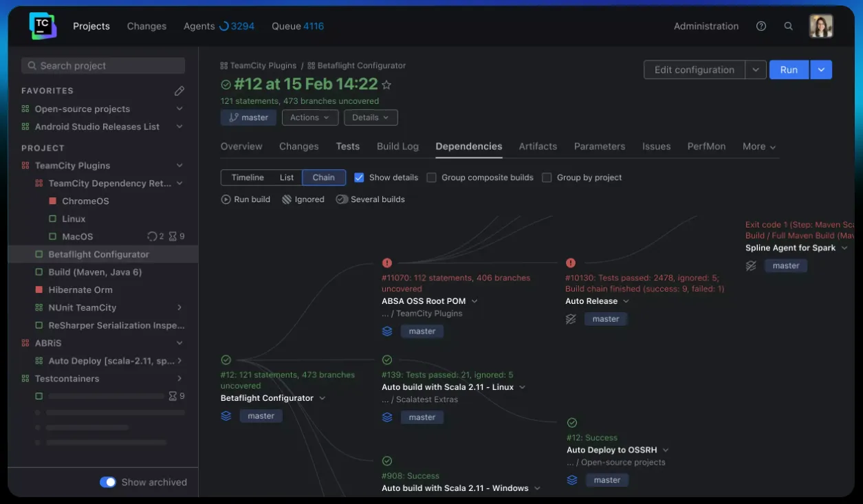Collapse Open-source projects in Favorites
The width and height of the screenshot is (863, 504).
179,109
